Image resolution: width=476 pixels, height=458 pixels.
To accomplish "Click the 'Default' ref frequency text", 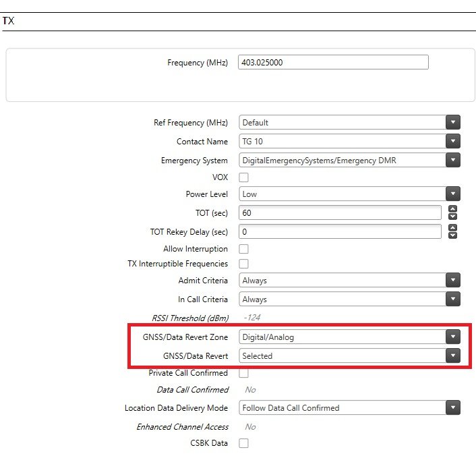I will click(256, 123).
